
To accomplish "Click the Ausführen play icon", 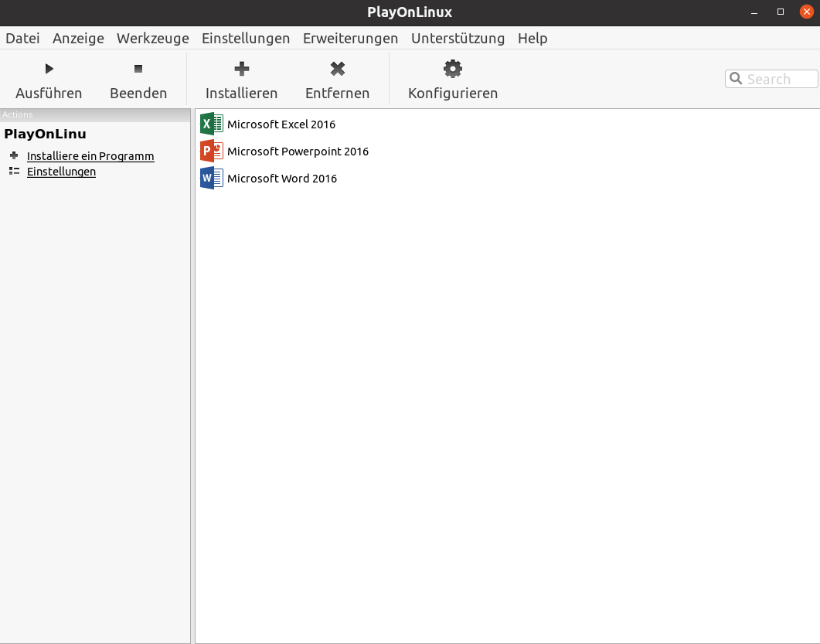I will tap(49, 69).
